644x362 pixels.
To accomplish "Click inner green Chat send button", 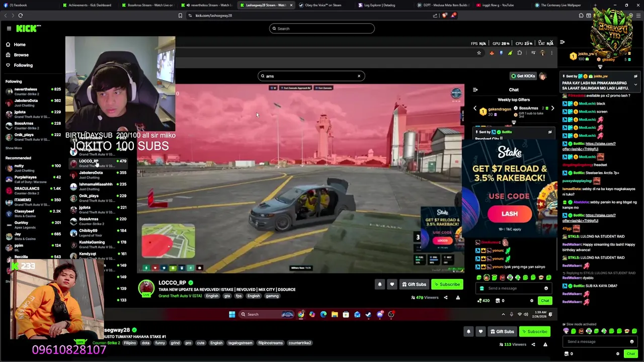I will click(x=545, y=301).
